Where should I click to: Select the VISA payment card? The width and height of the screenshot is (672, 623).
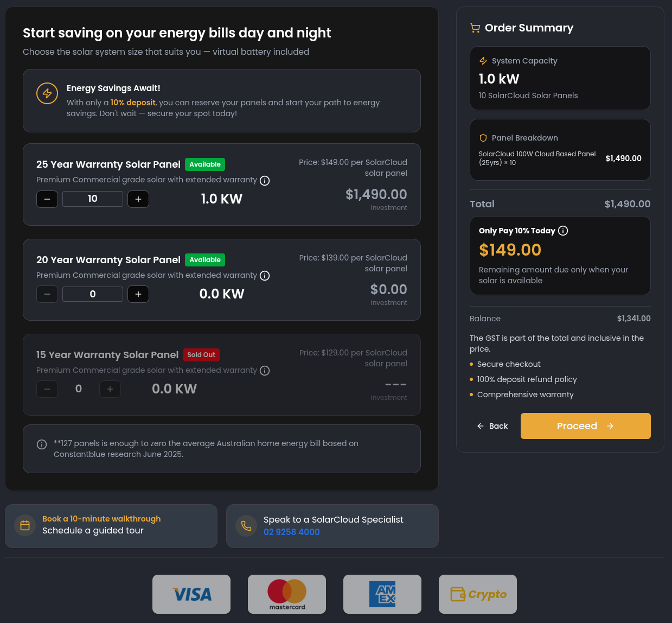(x=191, y=594)
